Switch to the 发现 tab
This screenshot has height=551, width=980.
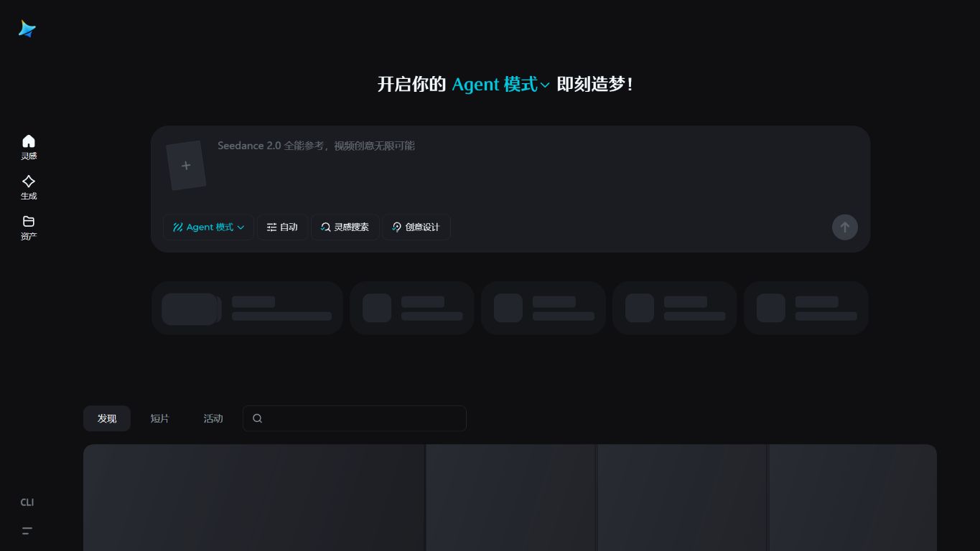tap(107, 418)
